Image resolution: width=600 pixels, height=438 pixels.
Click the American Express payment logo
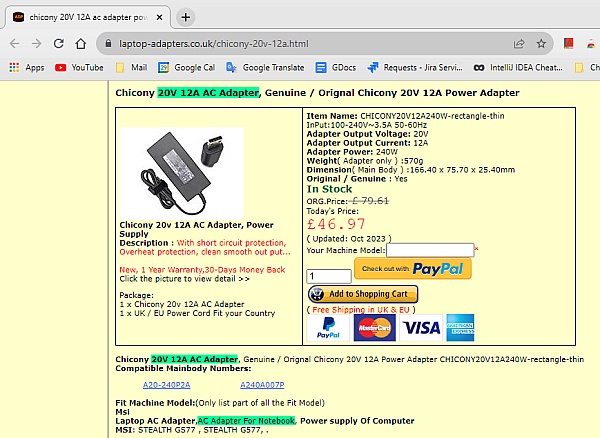(x=460, y=328)
